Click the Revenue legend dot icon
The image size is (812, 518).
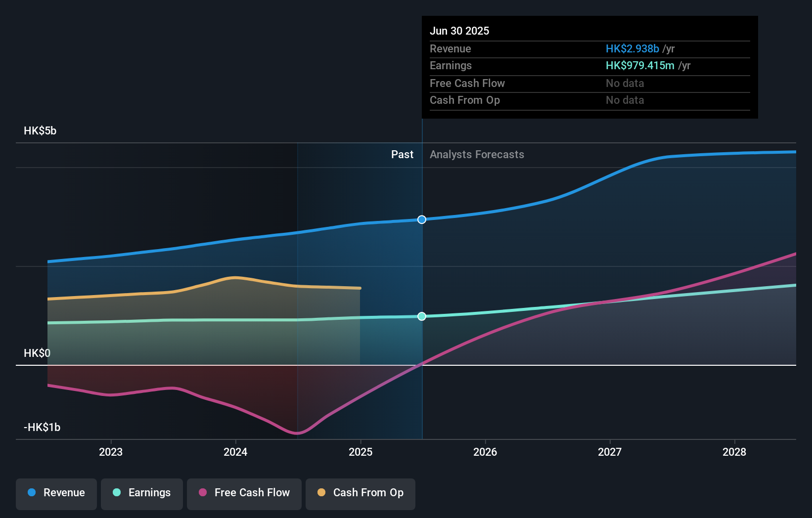[30, 493]
